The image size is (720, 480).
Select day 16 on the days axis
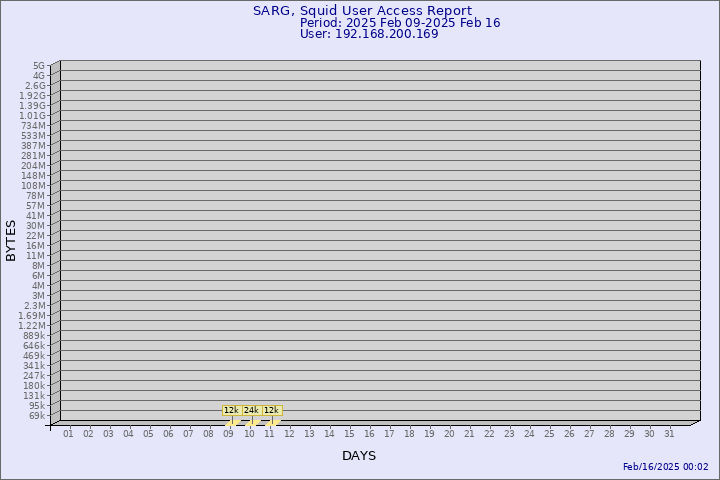[x=369, y=433]
